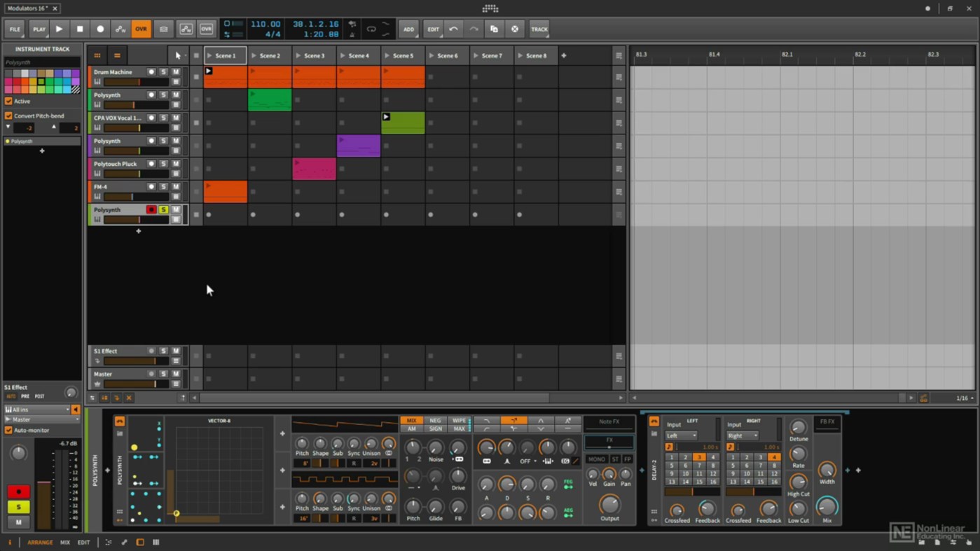
Task: Open the Left input dropdown on Delay-2
Action: coord(679,435)
